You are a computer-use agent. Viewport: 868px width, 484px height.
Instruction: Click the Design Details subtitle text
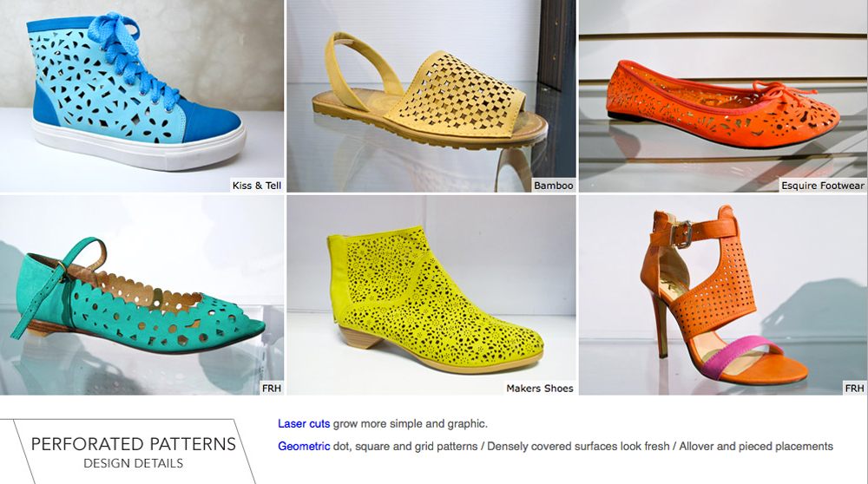point(134,463)
